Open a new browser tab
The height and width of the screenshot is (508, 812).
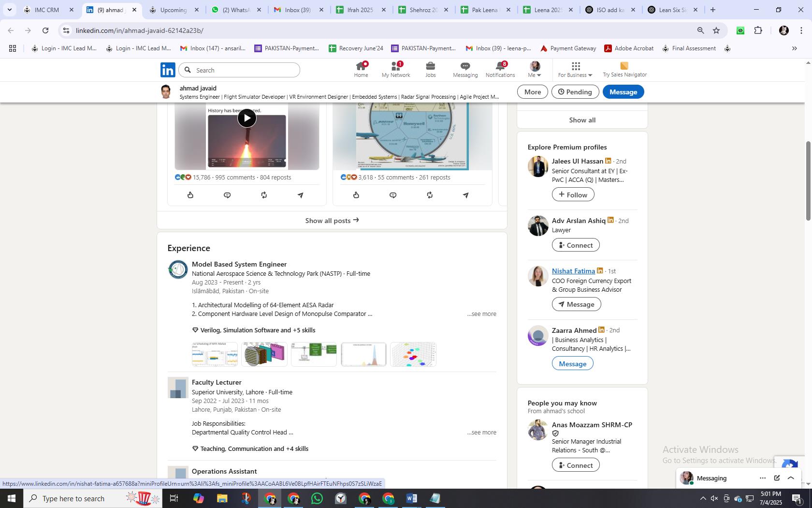pos(712,10)
